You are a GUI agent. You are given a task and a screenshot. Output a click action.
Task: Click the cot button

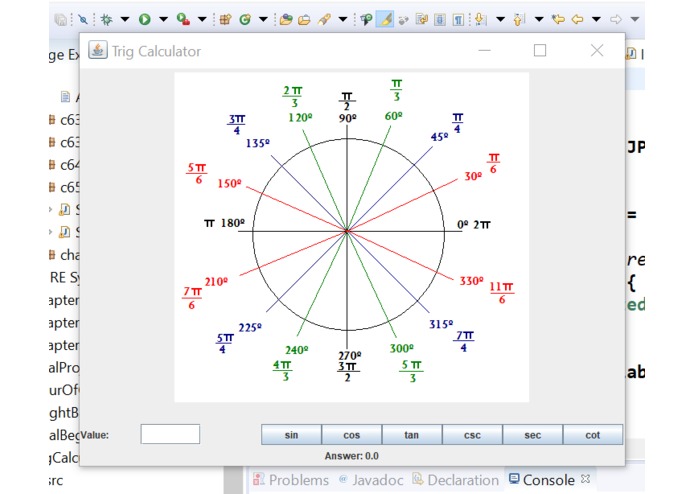pos(593,435)
